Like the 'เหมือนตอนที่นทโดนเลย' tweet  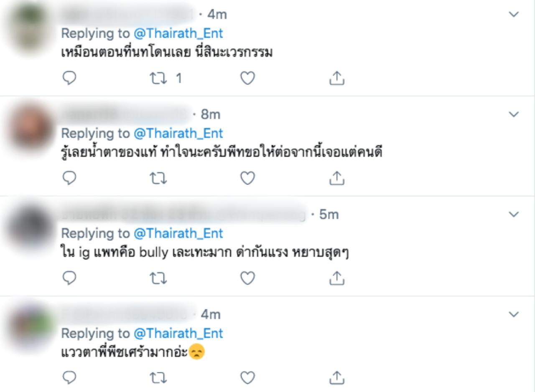(x=248, y=78)
